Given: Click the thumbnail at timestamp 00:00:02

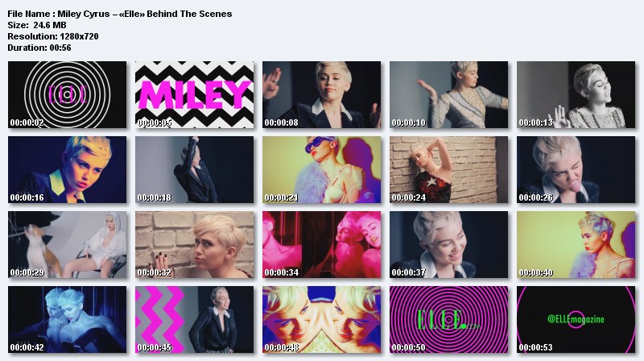Looking at the screenshot, I should (x=68, y=94).
